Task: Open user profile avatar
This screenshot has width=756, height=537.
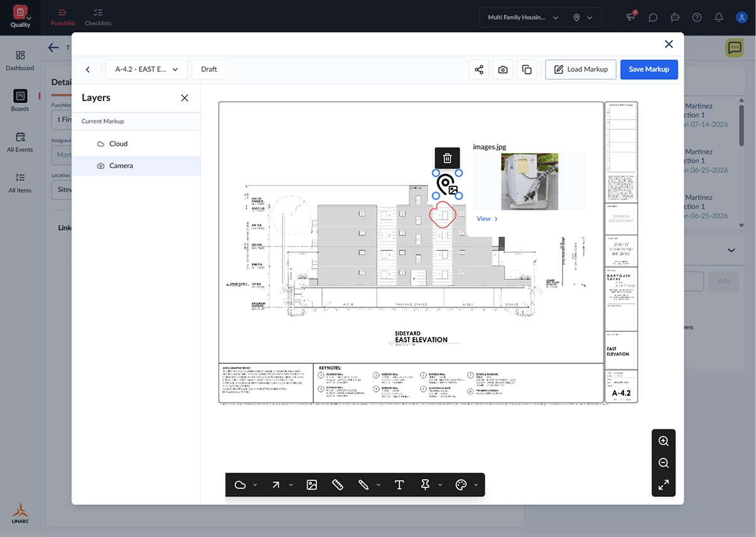Action: click(x=742, y=18)
